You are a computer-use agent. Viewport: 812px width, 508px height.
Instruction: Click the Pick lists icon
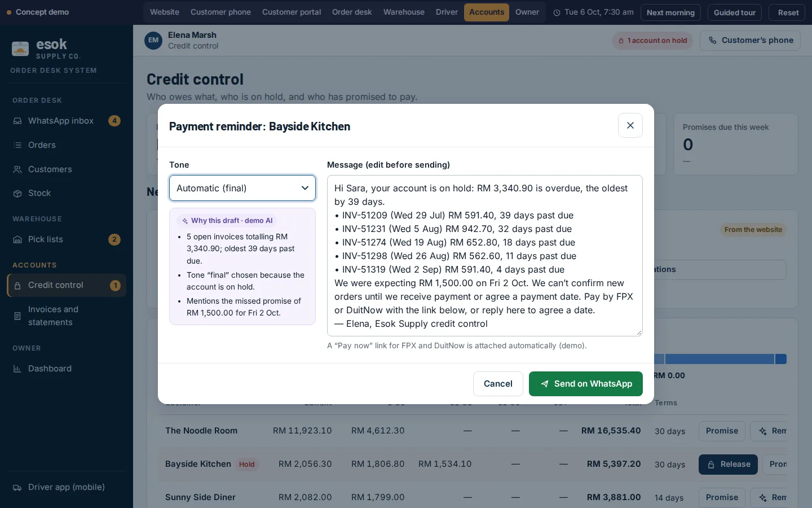pyautogui.click(x=17, y=239)
